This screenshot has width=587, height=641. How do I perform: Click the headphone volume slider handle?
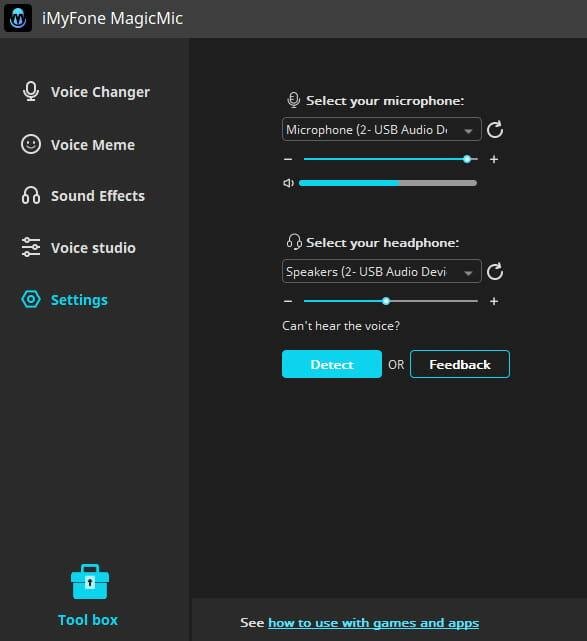(386, 301)
